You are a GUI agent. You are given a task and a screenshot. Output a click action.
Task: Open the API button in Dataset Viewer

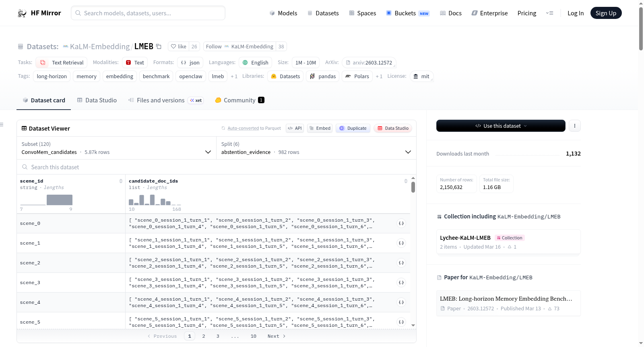point(295,128)
